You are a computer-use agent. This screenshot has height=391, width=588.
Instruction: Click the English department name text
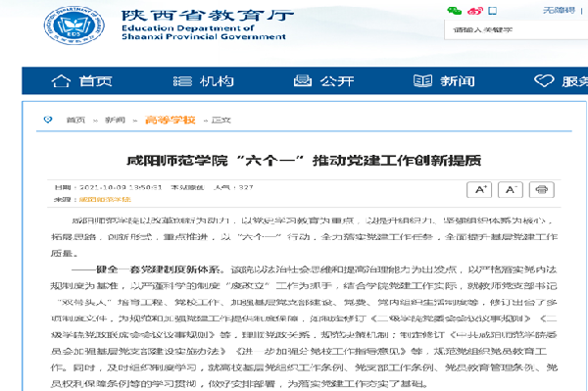204,32
